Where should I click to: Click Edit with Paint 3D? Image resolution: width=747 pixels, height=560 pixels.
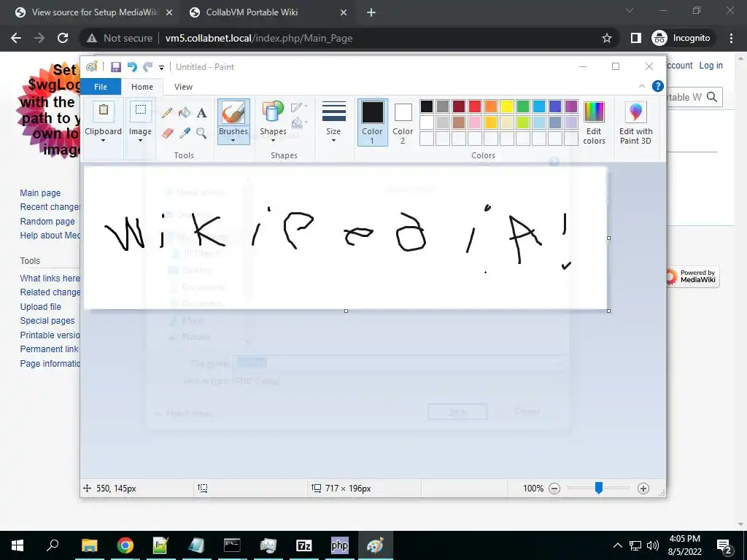(x=635, y=122)
